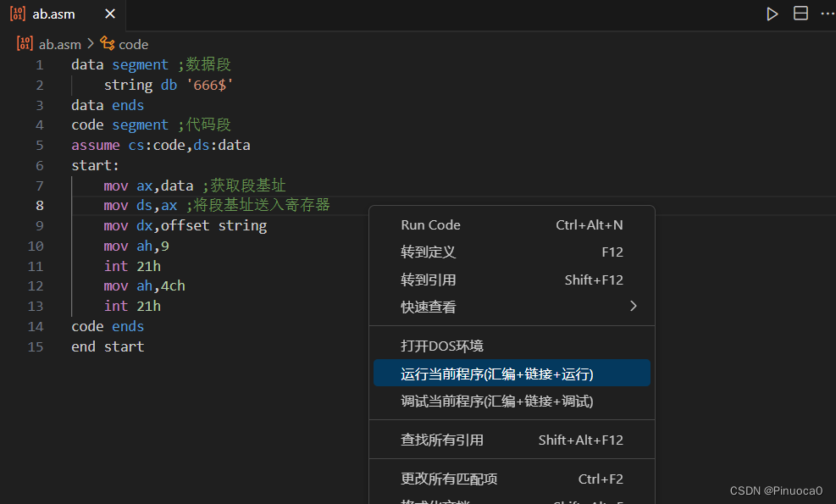The image size is (836, 504).
Task: Click the Run play icon in the title bar
Action: pos(772,14)
